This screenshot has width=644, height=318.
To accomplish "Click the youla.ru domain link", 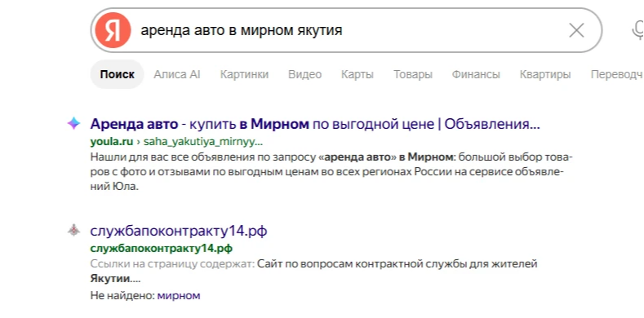I will click(x=111, y=142).
